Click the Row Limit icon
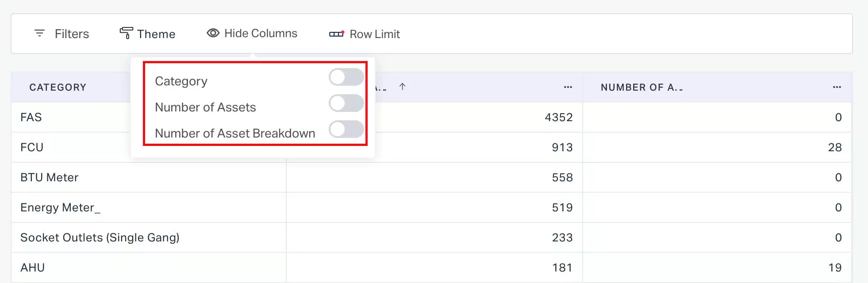868x283 pixels. pos(337,34)
